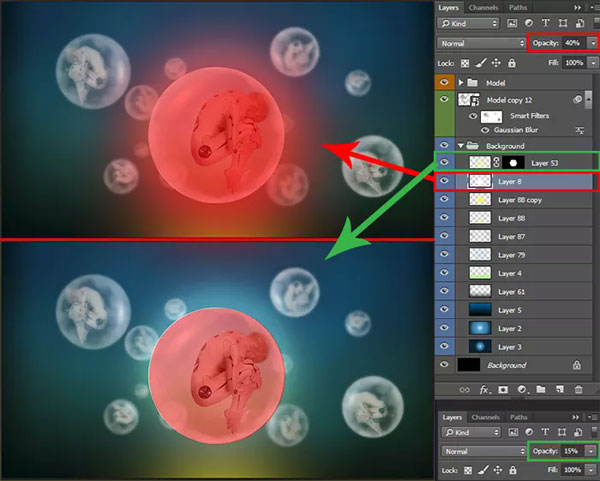600x481 pixels.
Task: Click the Background layer lock icon
Action: point(577,365)
